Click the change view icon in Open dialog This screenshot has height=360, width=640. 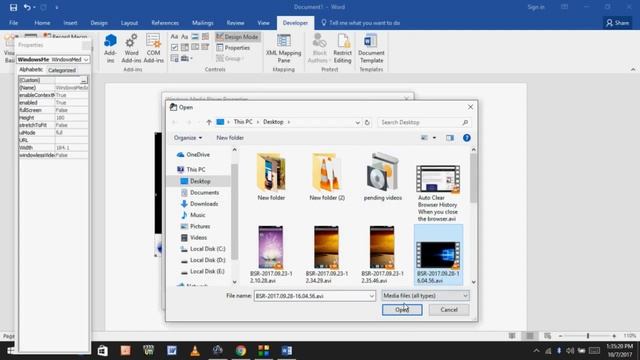(424, 138)
